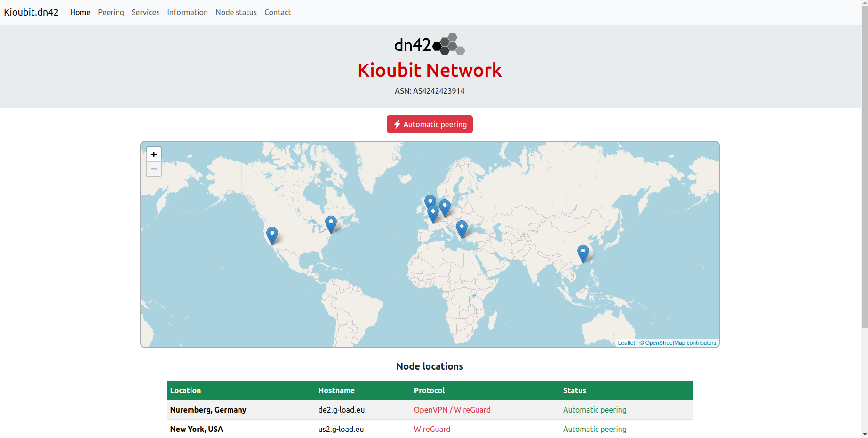Open the OpenStreetMap contributors link
Screen dimensions: 868x438
coord(680,343)
